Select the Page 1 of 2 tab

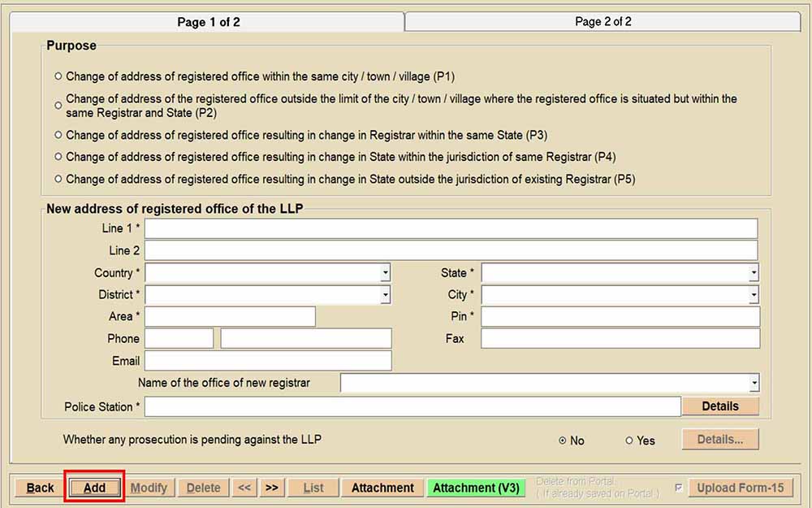(209, 22)
